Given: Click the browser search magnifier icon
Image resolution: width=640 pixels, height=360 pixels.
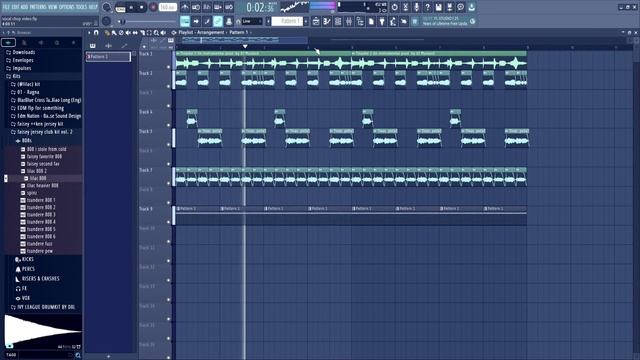Looking at the screenshot, I should tap(78, 355).
